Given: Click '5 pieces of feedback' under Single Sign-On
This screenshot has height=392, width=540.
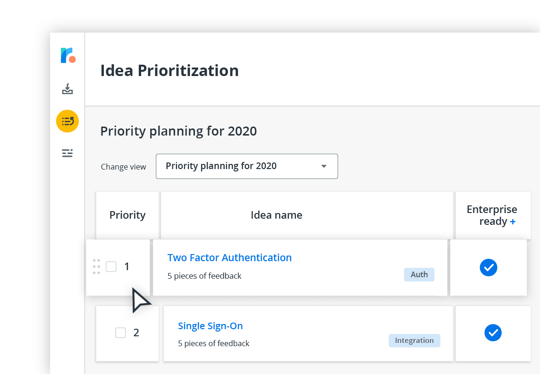Looking at the screenshot, I should click(213, 343).
